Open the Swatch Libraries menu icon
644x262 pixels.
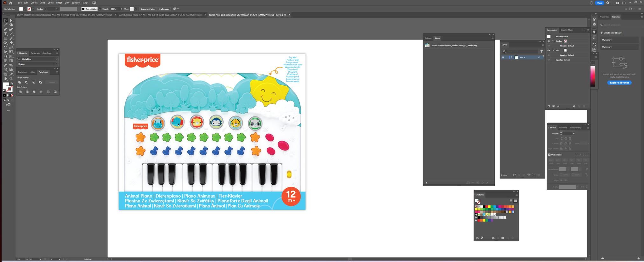pos(477,238)
